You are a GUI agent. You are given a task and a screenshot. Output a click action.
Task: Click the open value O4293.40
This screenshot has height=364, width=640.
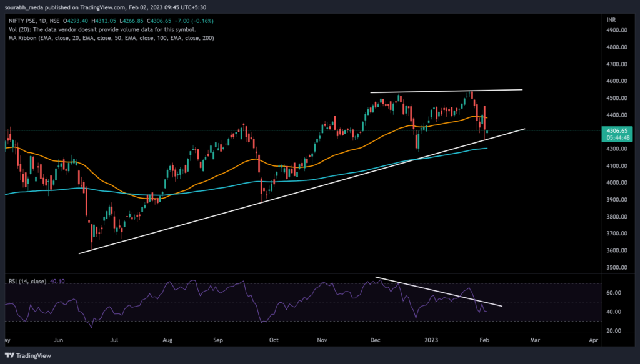[x=76, y=21]
